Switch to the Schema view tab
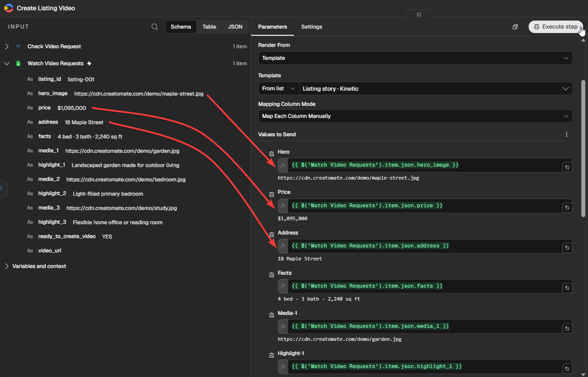The height and width of the screenshot is (377, 588). (x=181, y=27)
